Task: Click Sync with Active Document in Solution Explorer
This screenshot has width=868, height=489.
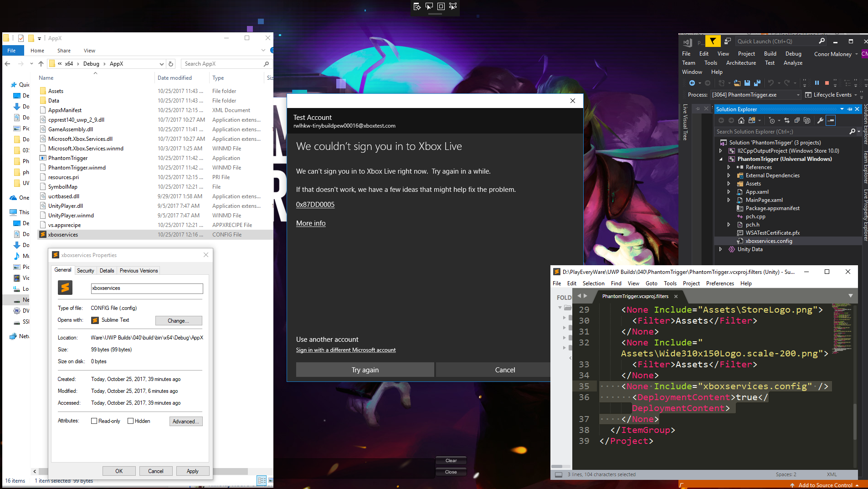Action: tap(787, 121)
